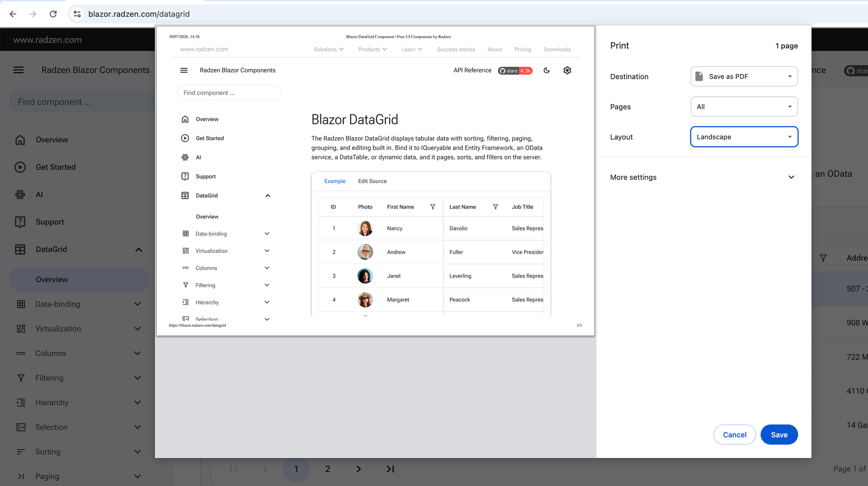Click Save in the print dialog
This screenshot has width=868, height=486.
pos(779,434)
